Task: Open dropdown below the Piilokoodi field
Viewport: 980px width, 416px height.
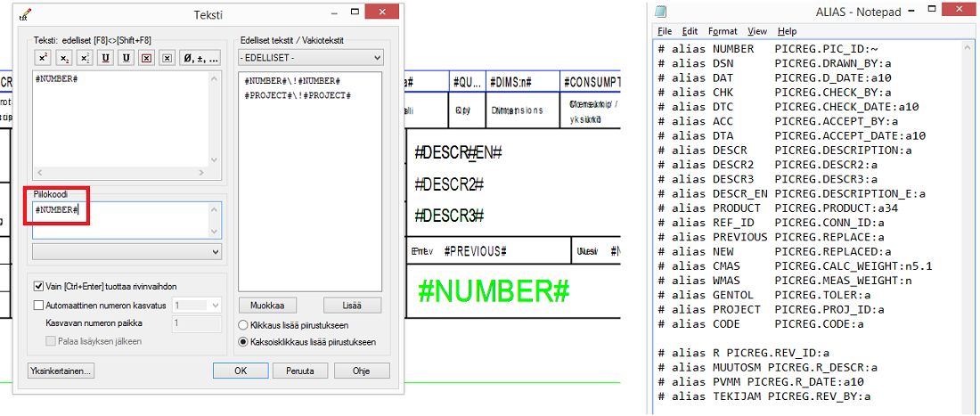Action: 127,252
